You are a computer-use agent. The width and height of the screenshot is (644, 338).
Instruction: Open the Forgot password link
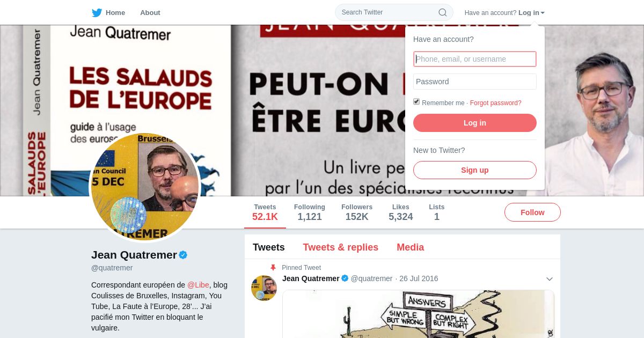496,103
